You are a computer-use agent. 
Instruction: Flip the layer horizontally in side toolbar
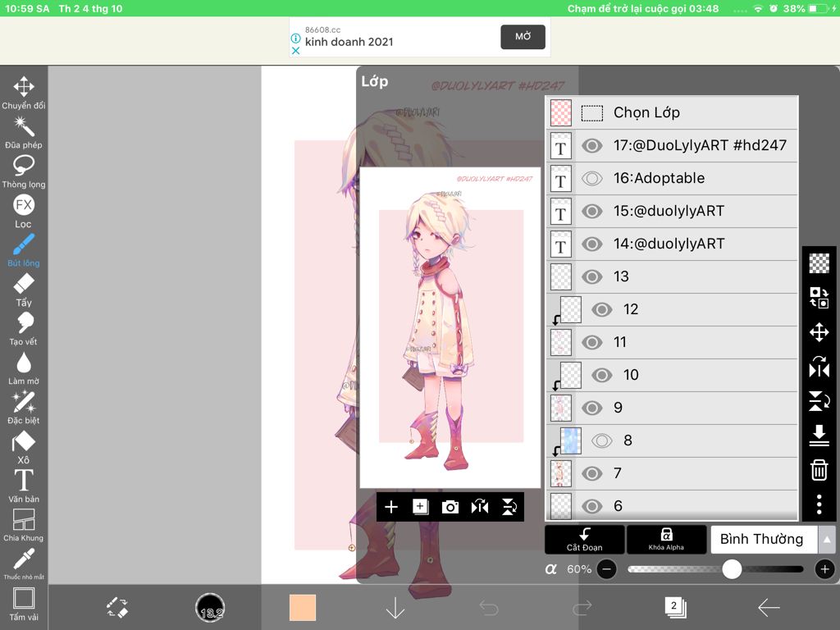tap(819, 367)
